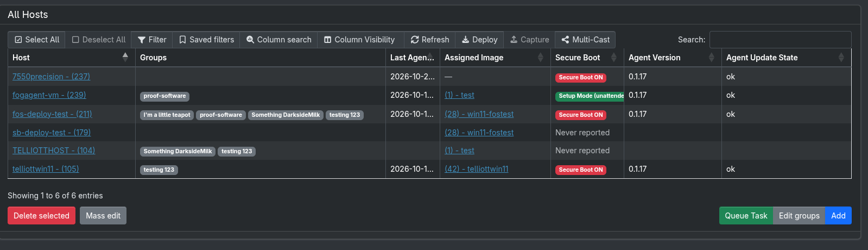Sort by Assigned Image column arrows
Viewport: 868px width, 250px height.
point(541,57)
